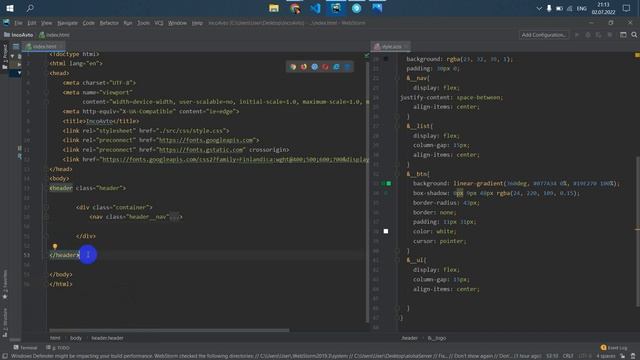The height and width of the screenshot is (360, 640).
Task: Expand the folded header__nav block ellipsis
Action: click(175, 217)
